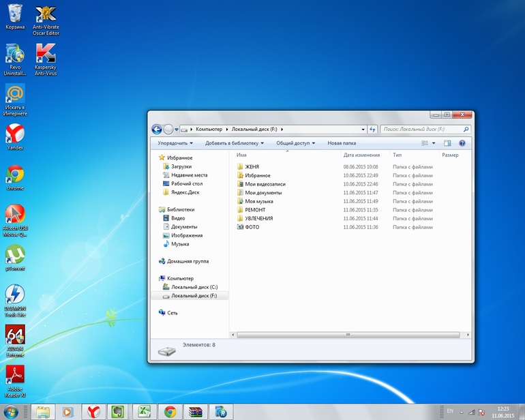Screen dimensions: 525x420
Task: Click the Новая папка button
Action: click(342, 143)
